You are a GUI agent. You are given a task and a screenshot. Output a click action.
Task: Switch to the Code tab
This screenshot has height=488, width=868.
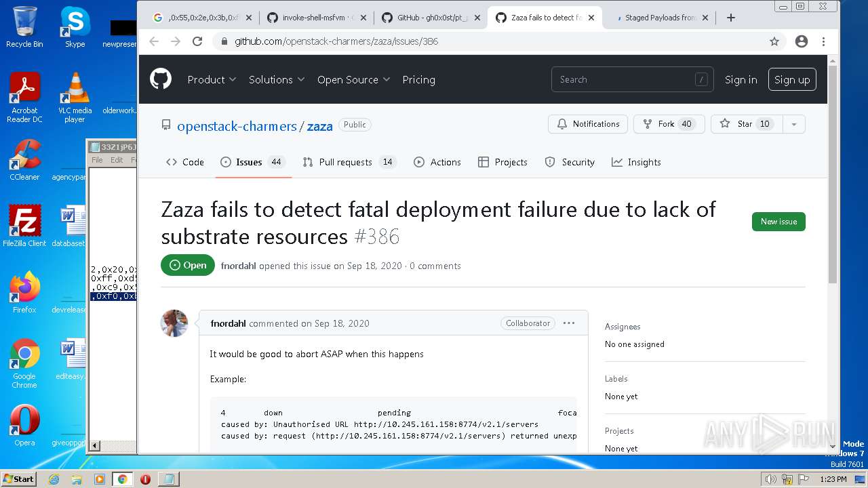click(x=185, y=162)
